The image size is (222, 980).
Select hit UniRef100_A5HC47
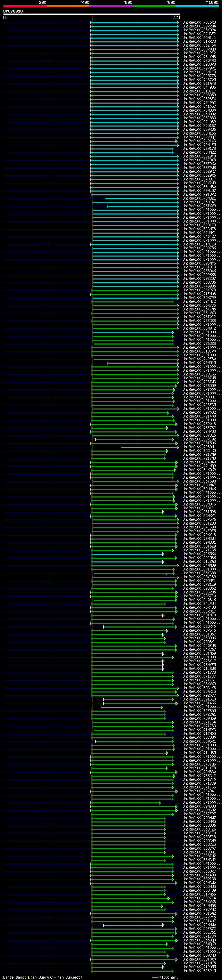click(x=199, y=202)
